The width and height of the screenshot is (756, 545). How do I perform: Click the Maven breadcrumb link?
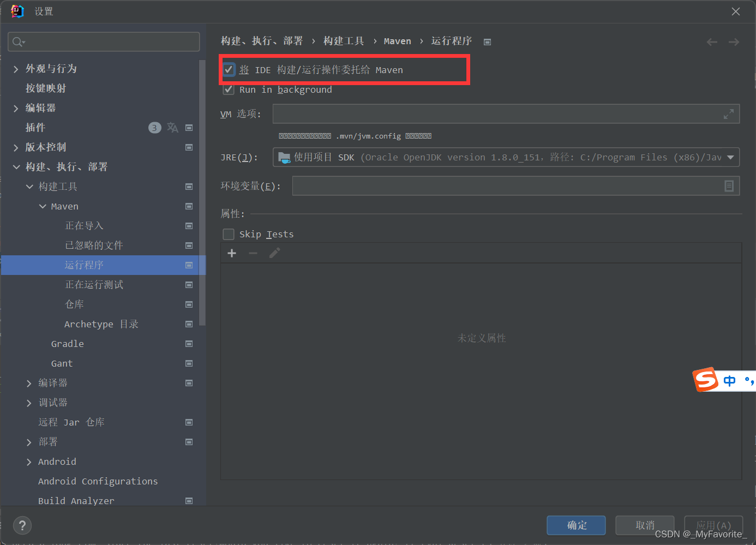(398, 41)
